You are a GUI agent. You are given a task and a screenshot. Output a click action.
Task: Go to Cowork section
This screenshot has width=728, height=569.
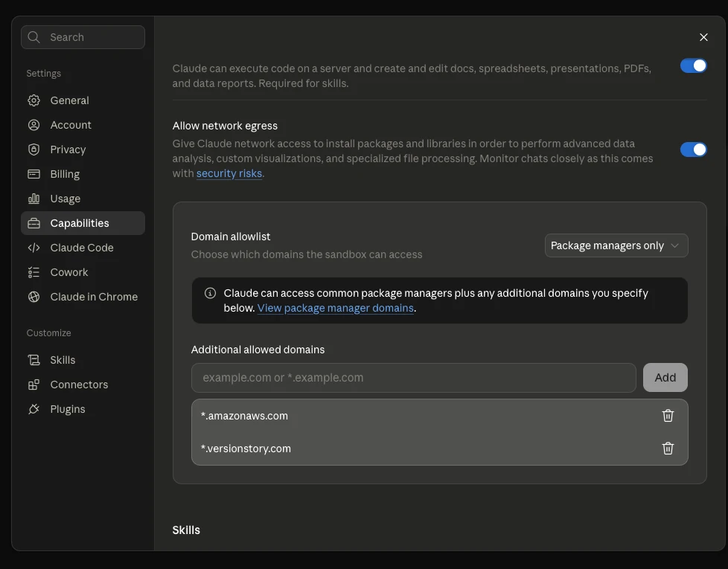pos(83,272)
